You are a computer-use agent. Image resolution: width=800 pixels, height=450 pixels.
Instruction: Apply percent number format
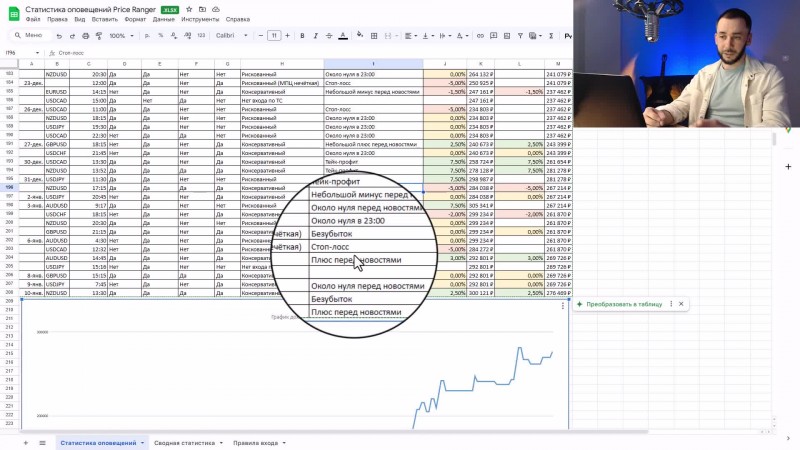[x=161, y=36]
